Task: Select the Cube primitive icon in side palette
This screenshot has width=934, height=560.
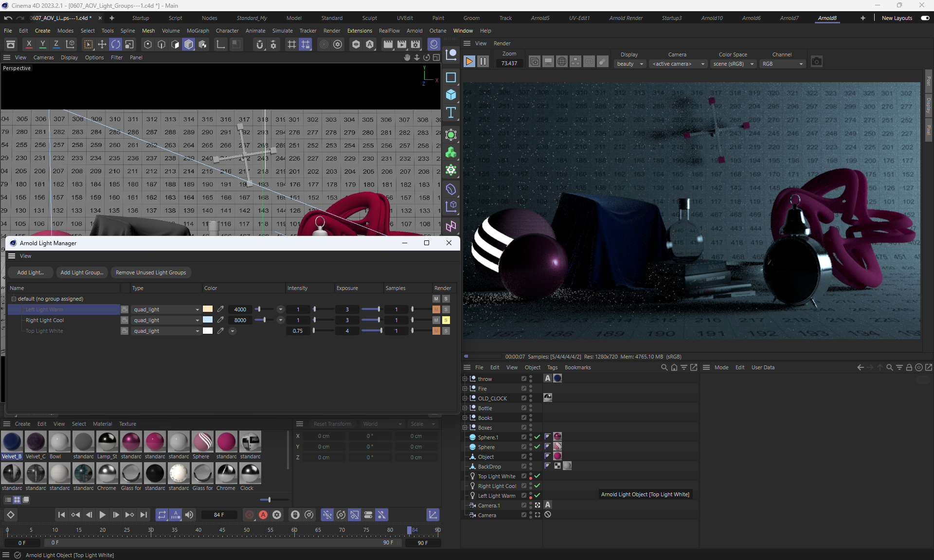Action: click(x=451, y=95)
